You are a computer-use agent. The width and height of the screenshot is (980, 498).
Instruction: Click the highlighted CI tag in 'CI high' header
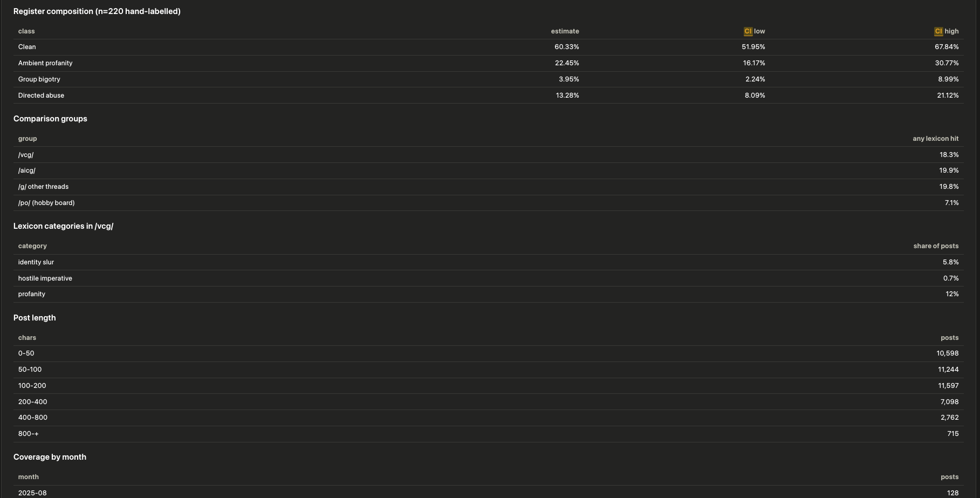[x=938, y=31]
